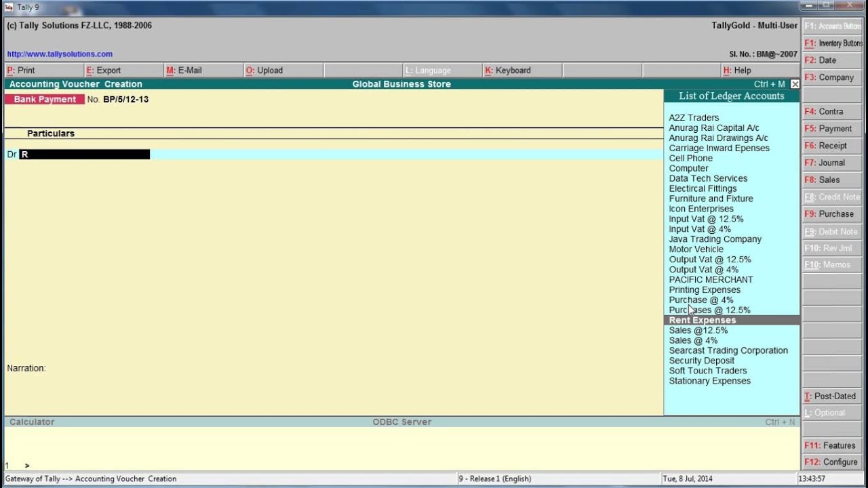The image size is (868, 488).
Task: Select Computer ledger
Action: click(x=688, y=169)
